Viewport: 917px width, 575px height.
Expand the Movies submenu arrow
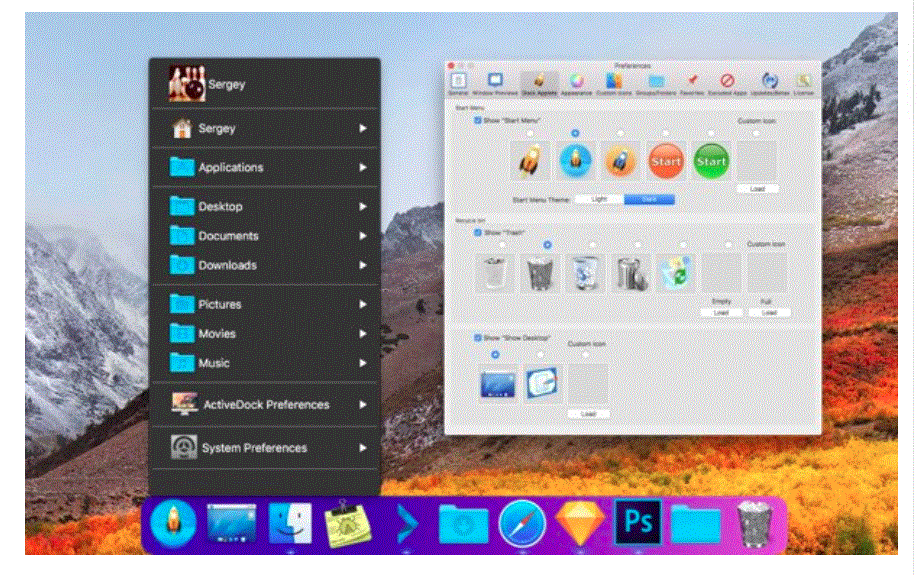tap(363, 333)
